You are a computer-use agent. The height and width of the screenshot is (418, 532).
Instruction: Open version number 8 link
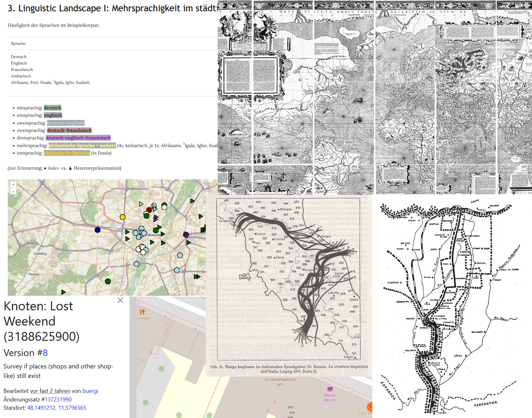[x=45, y=353]
